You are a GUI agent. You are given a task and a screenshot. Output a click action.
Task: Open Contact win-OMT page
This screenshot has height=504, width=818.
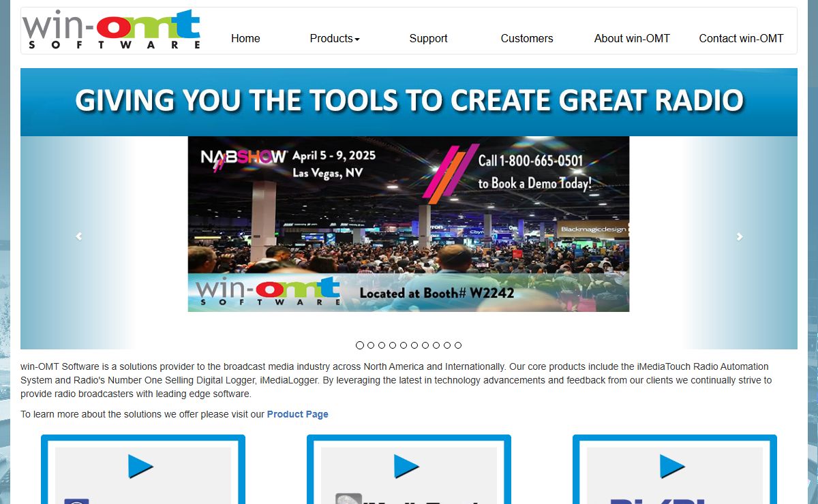(x=741, y=38)
